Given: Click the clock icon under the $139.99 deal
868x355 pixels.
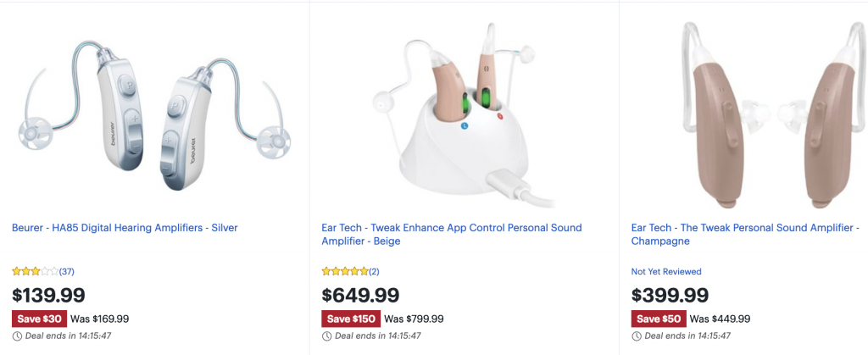Looking at the screenshot, I should tap(17, 336).
